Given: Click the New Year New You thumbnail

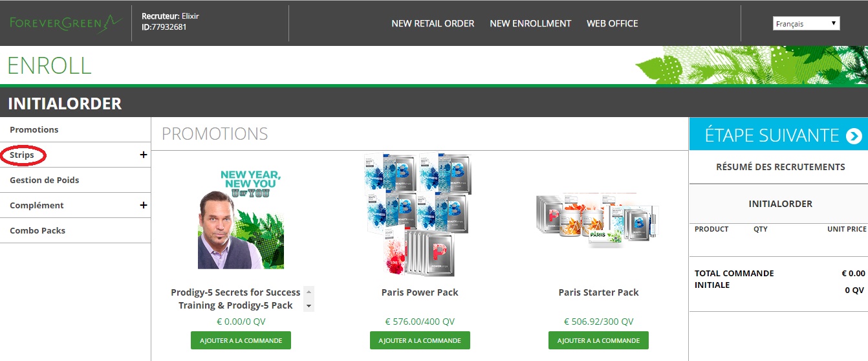Looking at the screenshot, I should pos(241,219).
